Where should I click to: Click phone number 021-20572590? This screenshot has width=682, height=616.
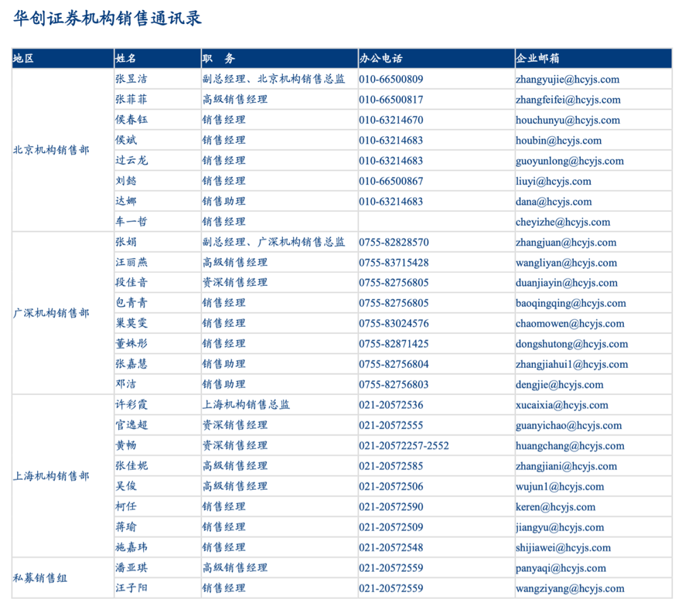click(391, 507)
